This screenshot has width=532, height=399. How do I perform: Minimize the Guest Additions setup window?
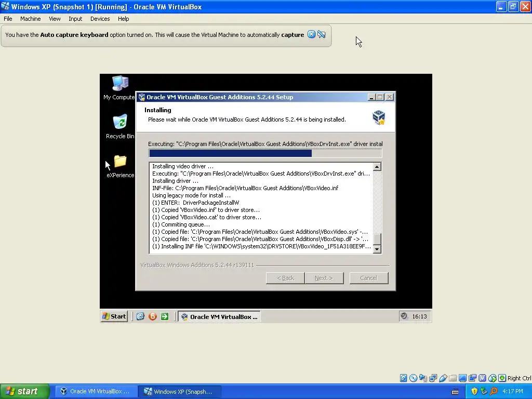372,97
